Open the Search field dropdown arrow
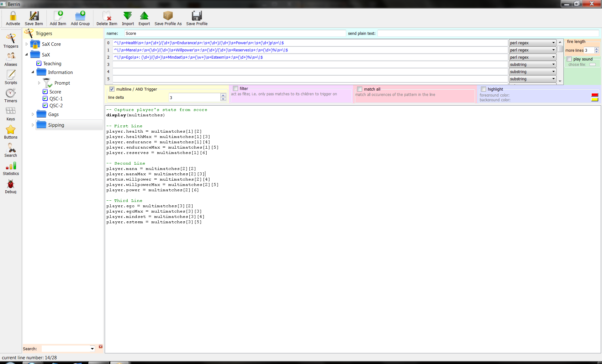The image size is (602, 364). pos(92,349)
